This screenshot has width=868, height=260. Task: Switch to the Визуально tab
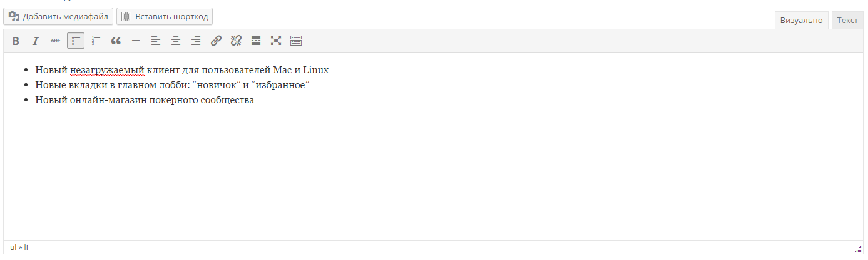pos(801,21)
